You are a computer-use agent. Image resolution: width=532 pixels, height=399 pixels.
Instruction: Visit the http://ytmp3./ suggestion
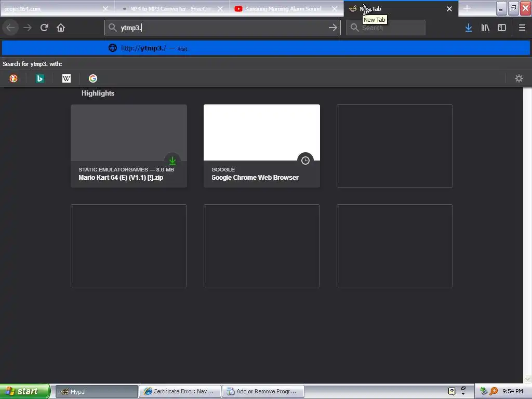[x=266, y=48]
